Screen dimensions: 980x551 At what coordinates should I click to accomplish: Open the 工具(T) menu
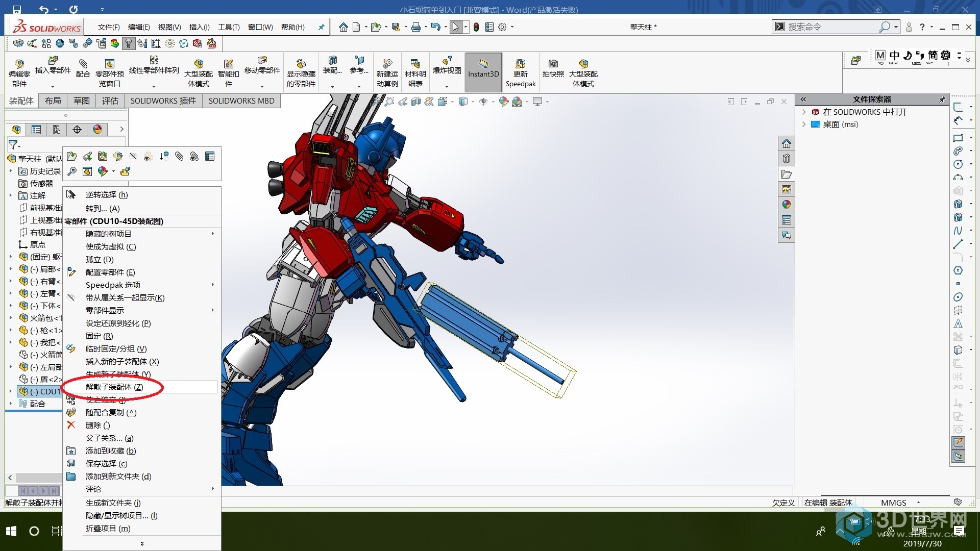tap(229, 27)
